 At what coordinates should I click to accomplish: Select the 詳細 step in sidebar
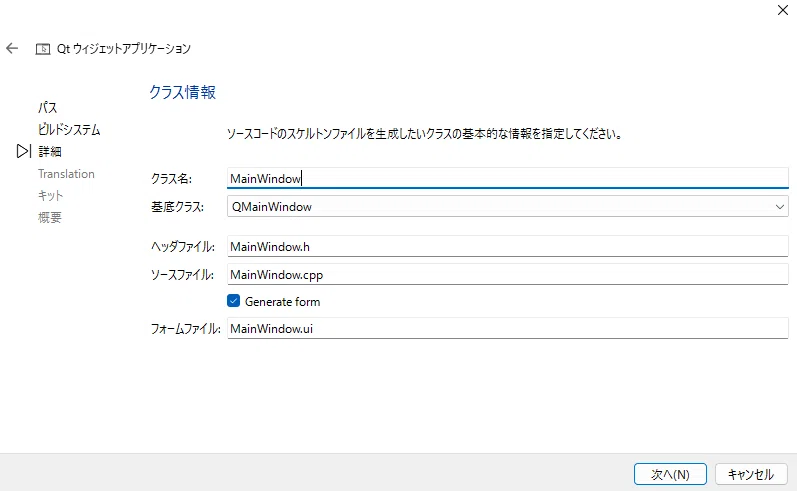[50, 151]
